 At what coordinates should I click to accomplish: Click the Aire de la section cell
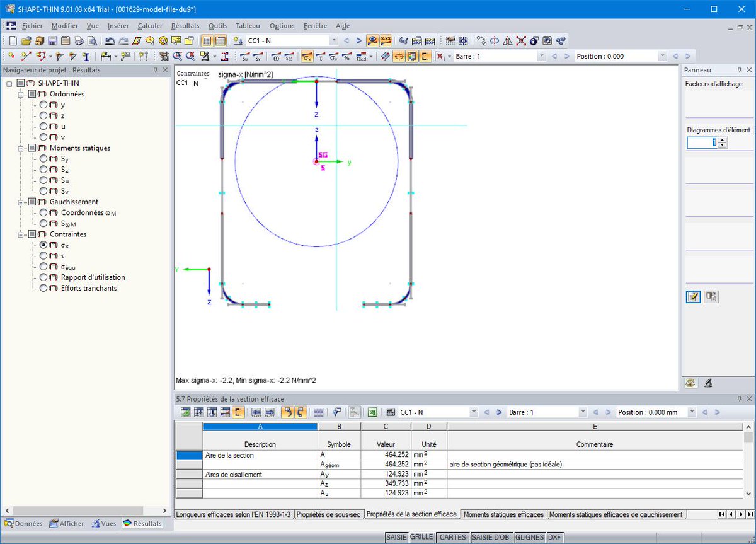tap(260, 454)
